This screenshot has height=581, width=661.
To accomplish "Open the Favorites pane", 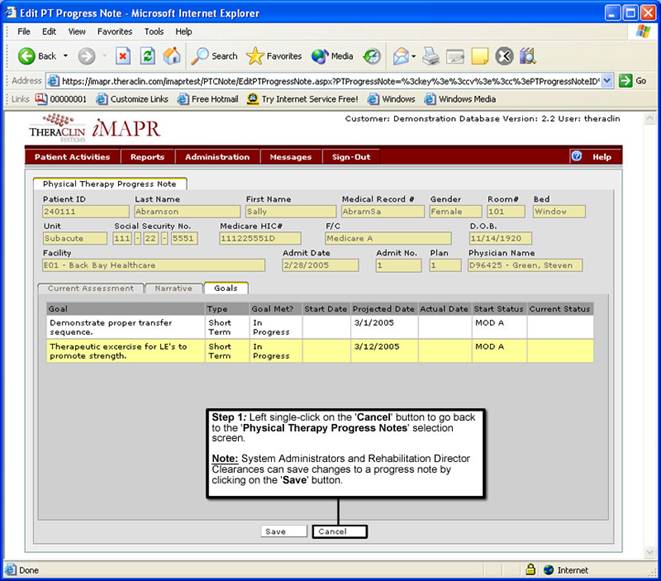I will point(275,56).
